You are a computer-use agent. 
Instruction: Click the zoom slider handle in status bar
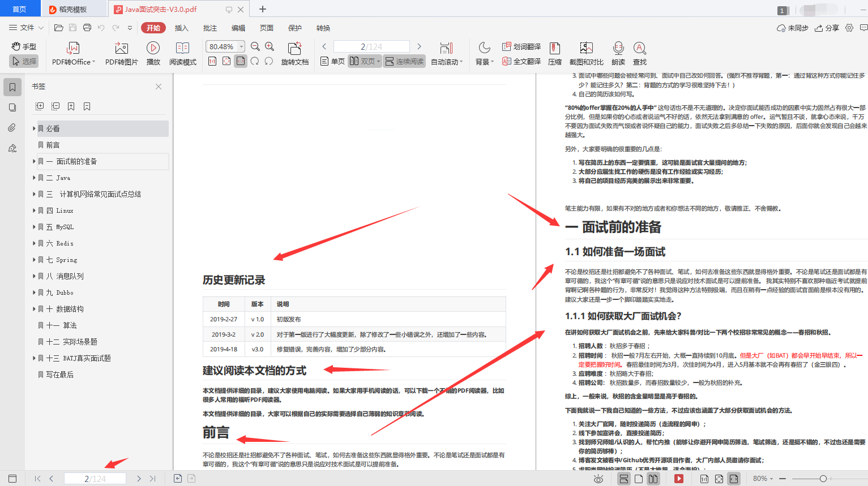click(x=823, y=479)
